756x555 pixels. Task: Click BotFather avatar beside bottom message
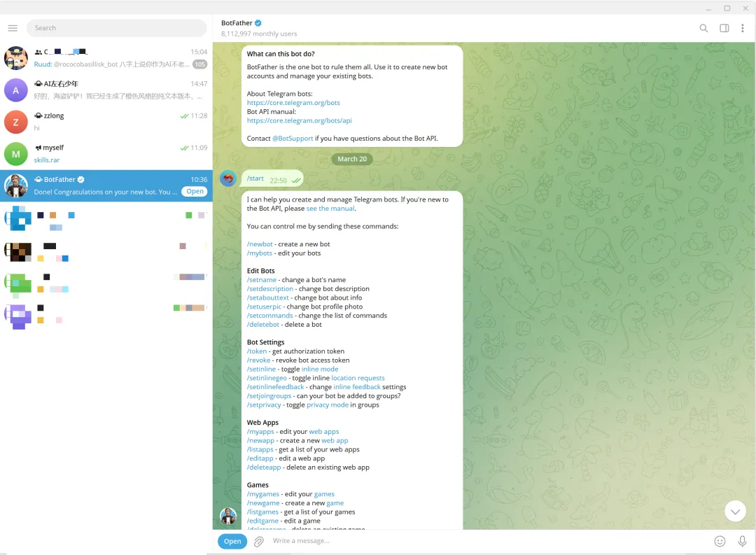[x=228, y=516]
